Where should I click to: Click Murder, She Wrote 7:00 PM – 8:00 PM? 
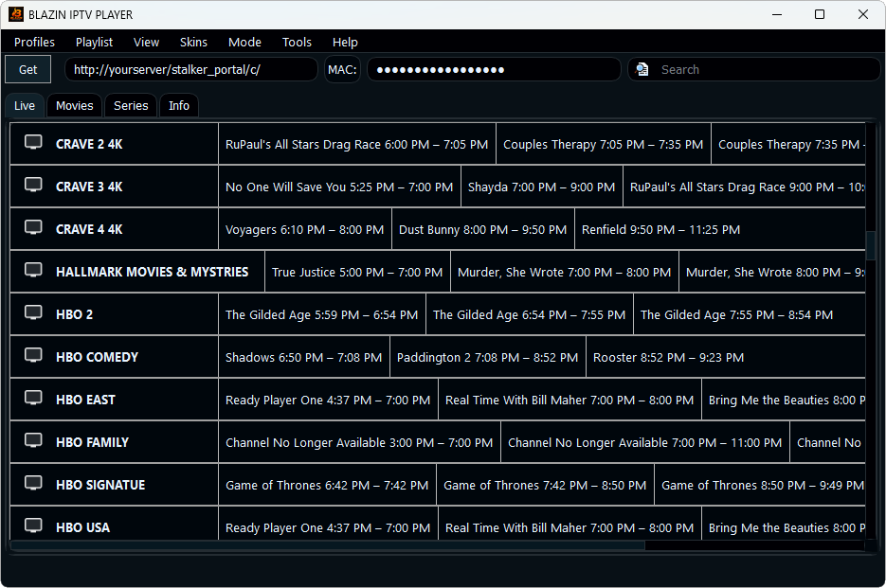coord(565,273)
